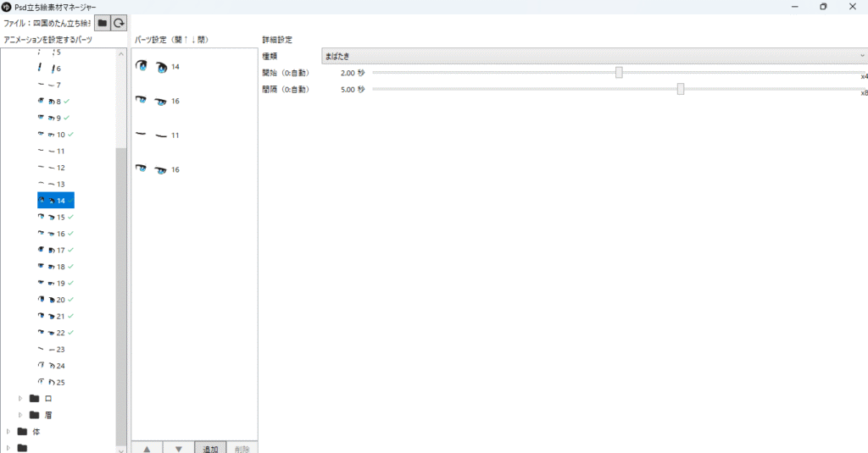Screen dimensions: 868x453
Task: Select eye layer 25 in the tree
Action: pos(54,382)
